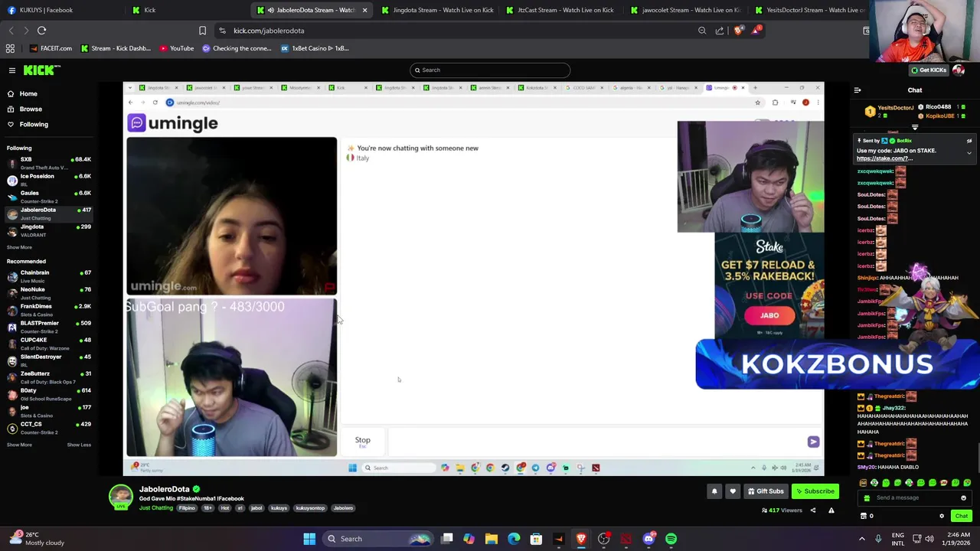Click the Kick search field
This screenshot has width=980, height=551.
(490, 70)
